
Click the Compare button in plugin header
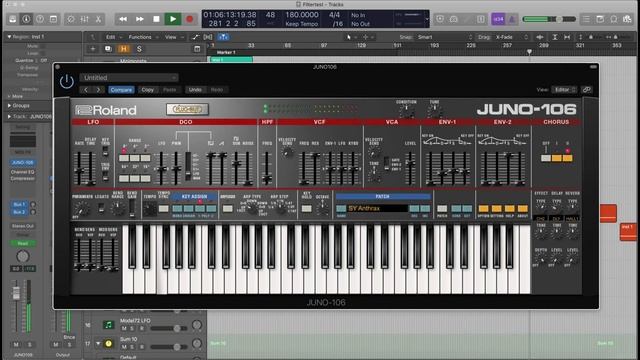pos(121,90)
